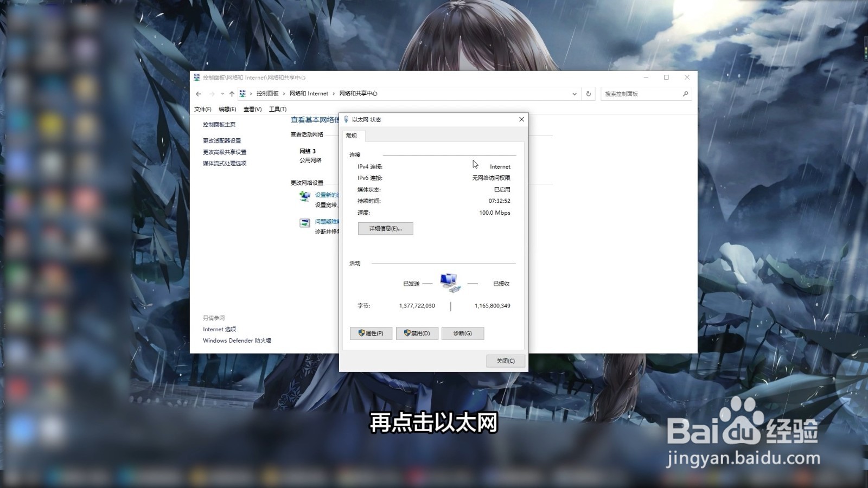Close the 以太网 状态 dialog with X
Image resolution: width=868 pixels, height=488 pixels.
pyautogui.click(x=521, y=119)
